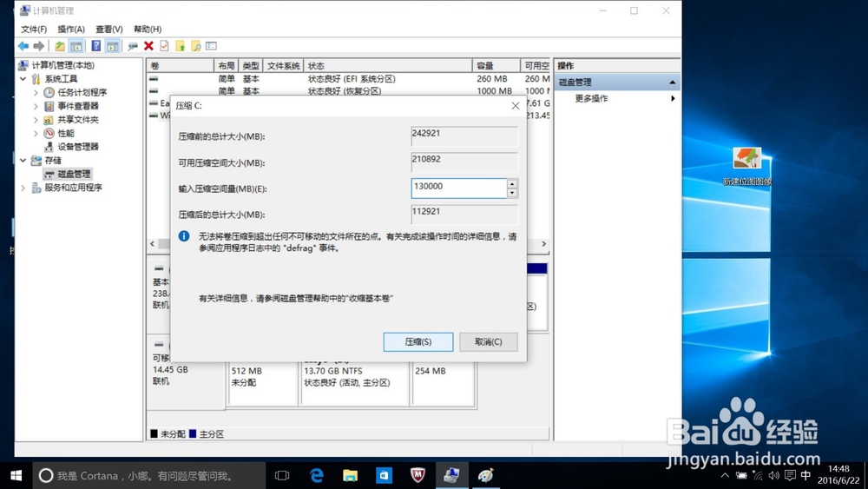Open Task View on the taskbar
868x489 pixels.
coord(282,476)
